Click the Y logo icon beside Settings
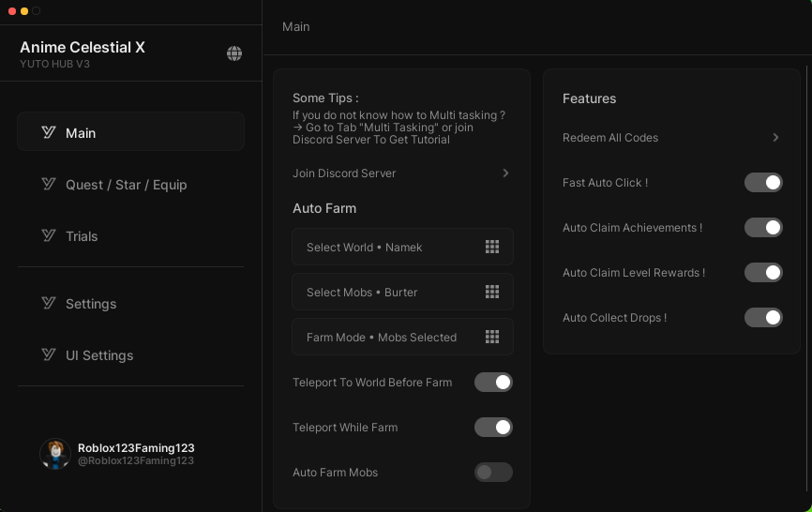 [49, 303]
